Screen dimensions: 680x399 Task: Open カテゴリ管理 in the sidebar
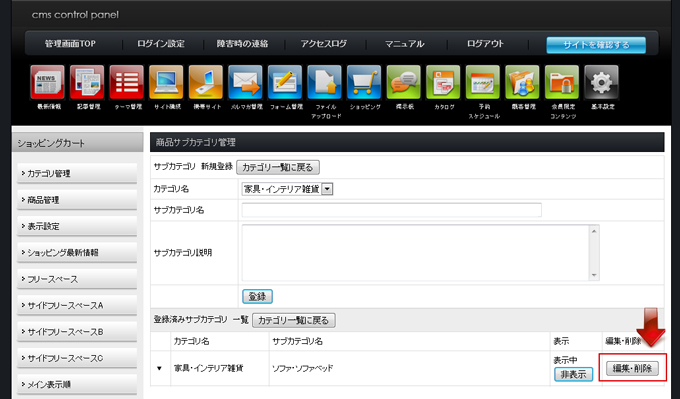coord(77,173)
